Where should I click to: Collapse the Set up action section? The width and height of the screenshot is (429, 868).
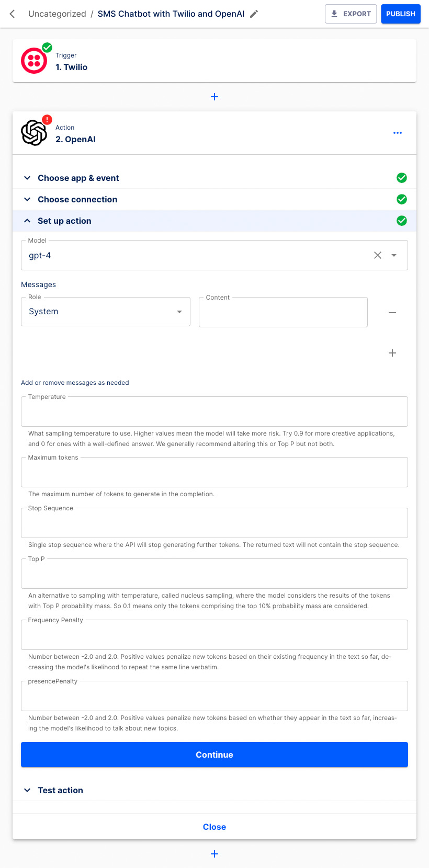click(x=214, y=221)
